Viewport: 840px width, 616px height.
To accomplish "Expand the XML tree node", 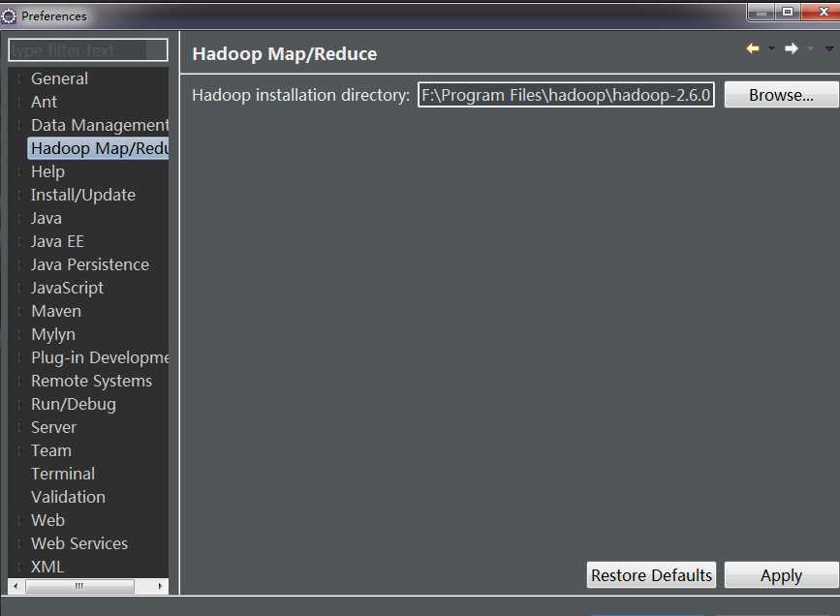I will click(x=19, y=567).
